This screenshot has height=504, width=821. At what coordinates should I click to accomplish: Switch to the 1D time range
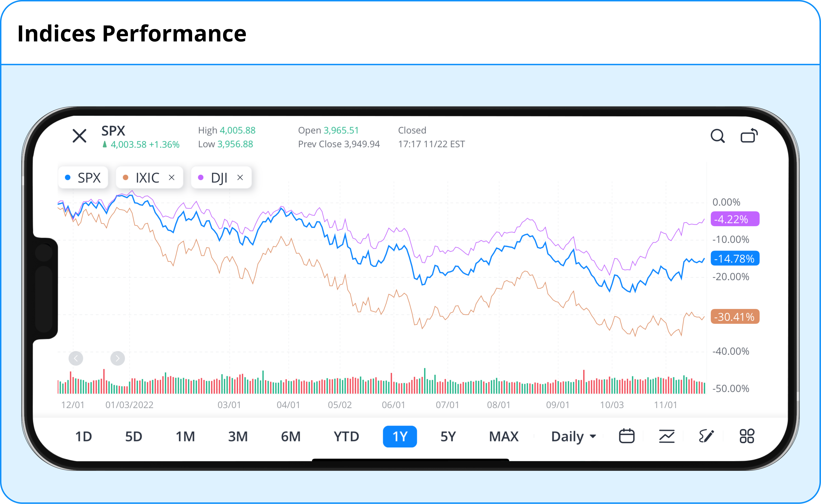[83, 436]
